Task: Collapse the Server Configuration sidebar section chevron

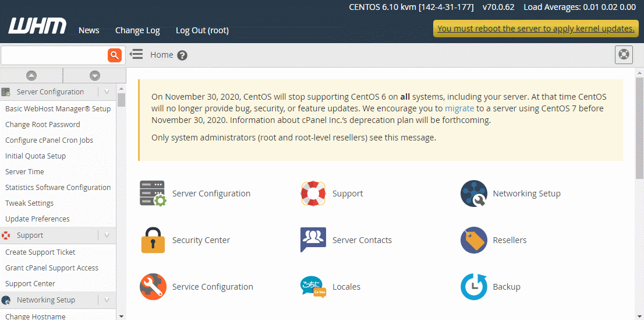Action: point(107,92)
